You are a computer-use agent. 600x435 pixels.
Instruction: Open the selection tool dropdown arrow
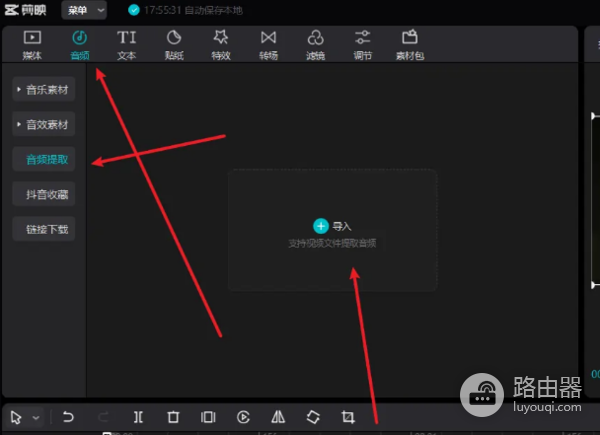pyautogui.click(x=37, y=417)
